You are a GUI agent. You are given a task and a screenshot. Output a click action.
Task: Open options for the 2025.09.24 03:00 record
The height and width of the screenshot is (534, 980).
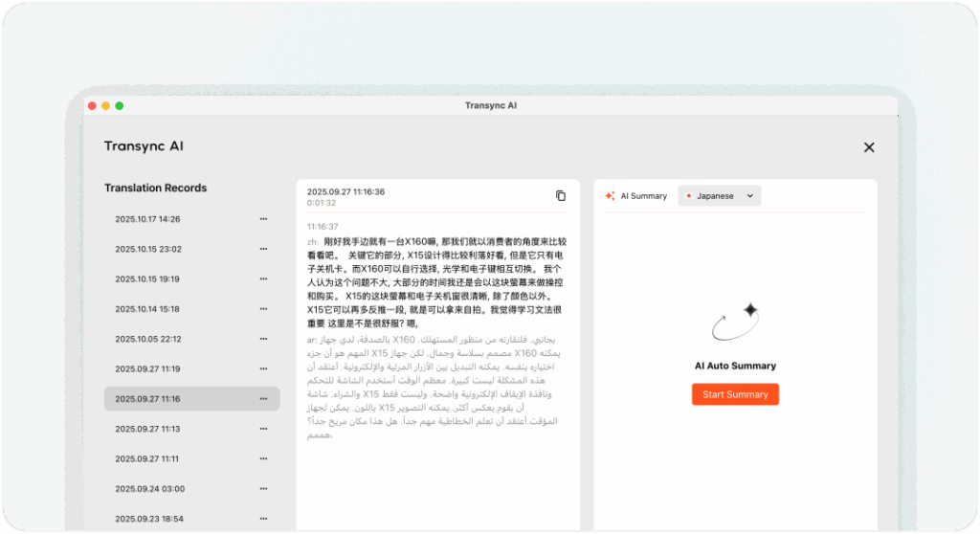263,489
